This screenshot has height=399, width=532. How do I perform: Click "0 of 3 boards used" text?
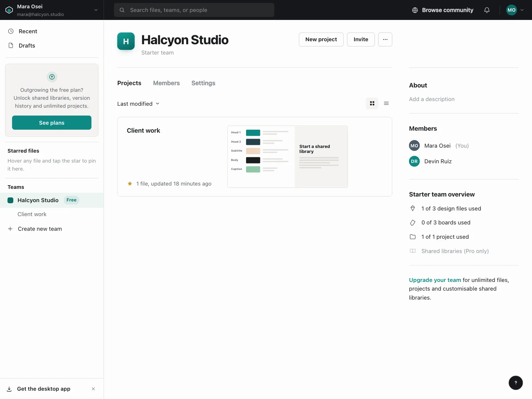click(x=446, y=223)
